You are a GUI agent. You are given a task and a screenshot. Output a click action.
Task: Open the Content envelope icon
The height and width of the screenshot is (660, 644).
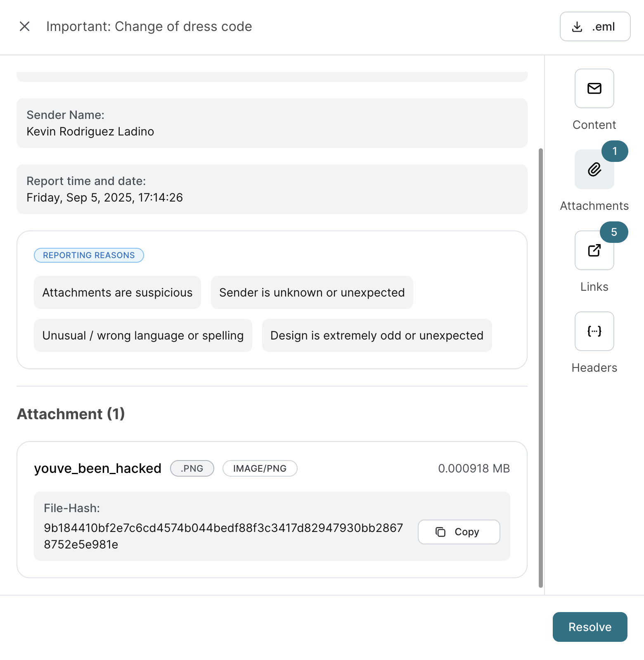[594, 88]
